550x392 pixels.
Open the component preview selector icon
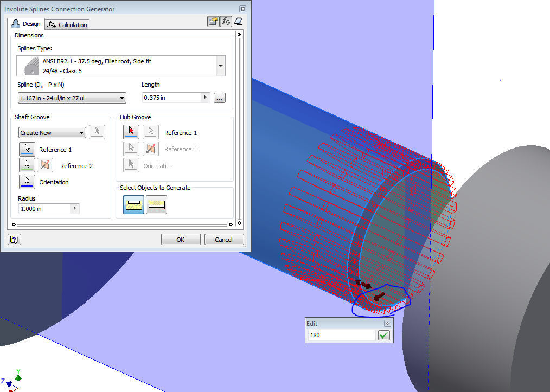[213, 21]
